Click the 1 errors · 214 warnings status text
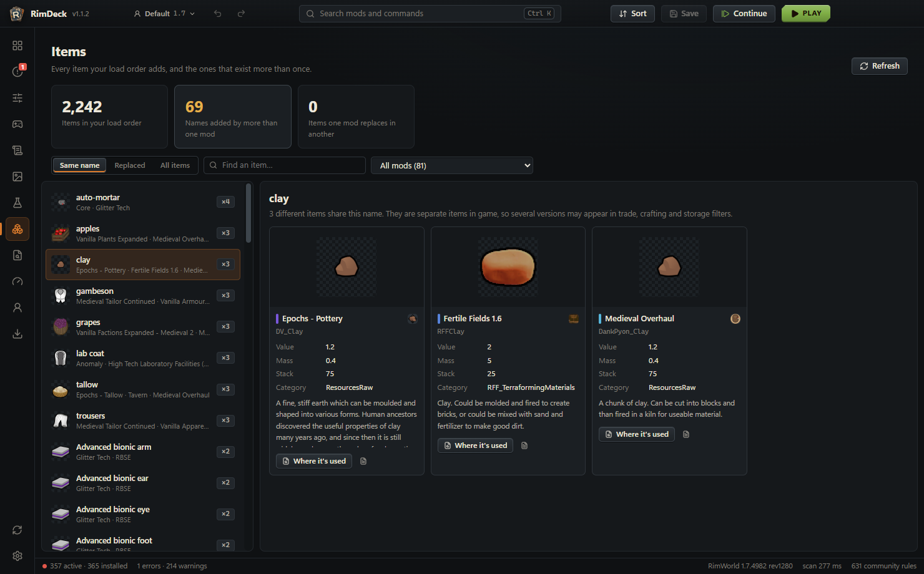Screen dimensions: 924x574 172,566
